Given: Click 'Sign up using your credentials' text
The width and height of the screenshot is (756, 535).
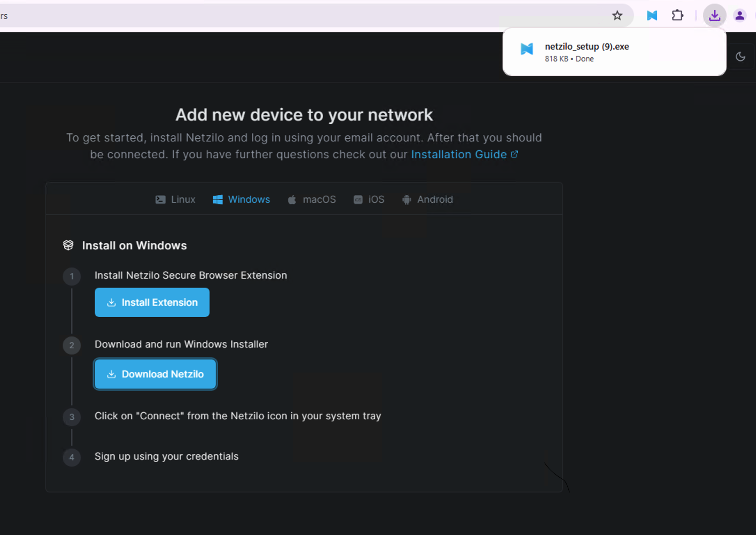Looking at the screenshot, I should (x=166, y=456).
